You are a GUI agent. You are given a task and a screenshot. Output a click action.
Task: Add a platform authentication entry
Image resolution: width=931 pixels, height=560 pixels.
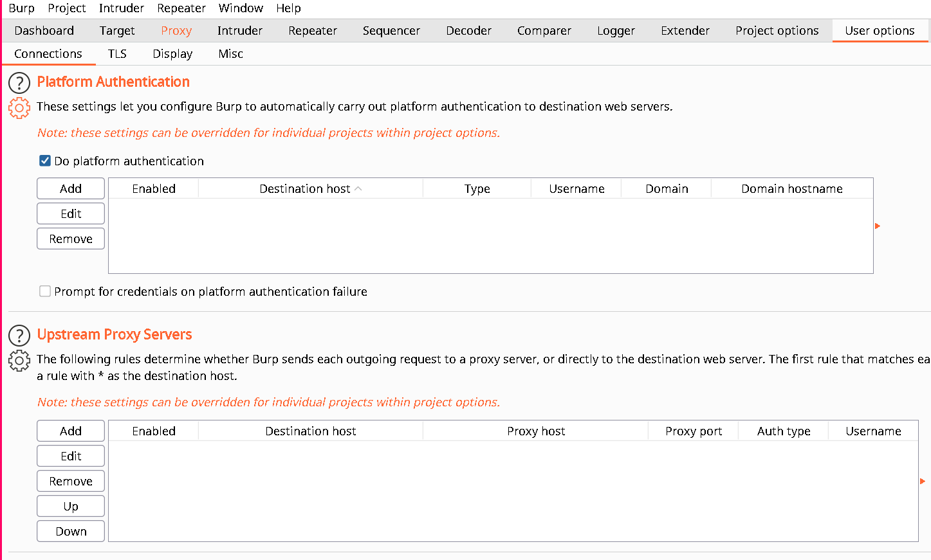pyautogui.click(x=71, y=188)
